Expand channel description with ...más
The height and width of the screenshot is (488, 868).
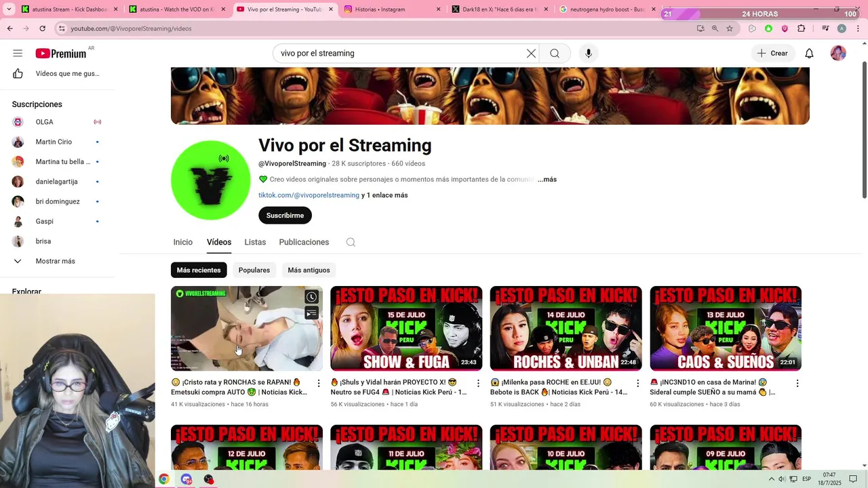[x=547, y=180]
